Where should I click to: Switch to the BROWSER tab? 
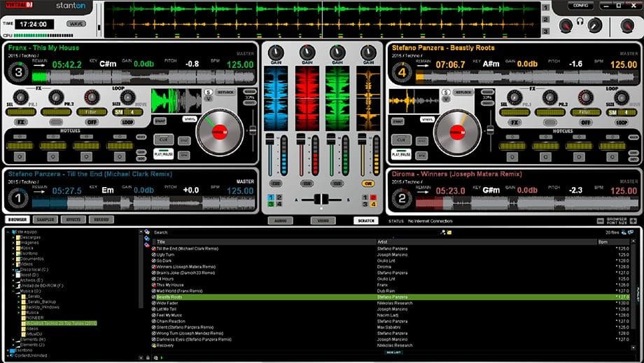coord(17,219)
